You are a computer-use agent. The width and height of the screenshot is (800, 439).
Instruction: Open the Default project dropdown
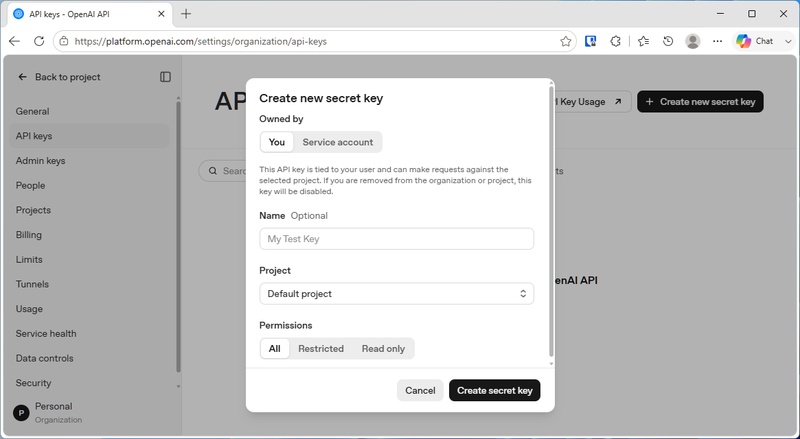tap(396, 294)
